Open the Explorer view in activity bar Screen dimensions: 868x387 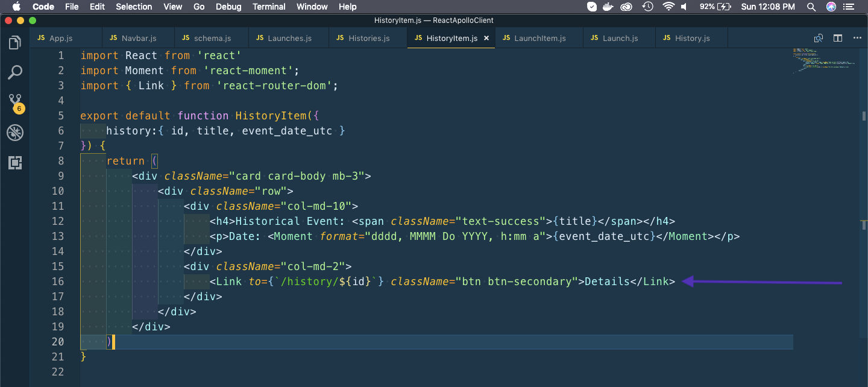tap(15, 43)
